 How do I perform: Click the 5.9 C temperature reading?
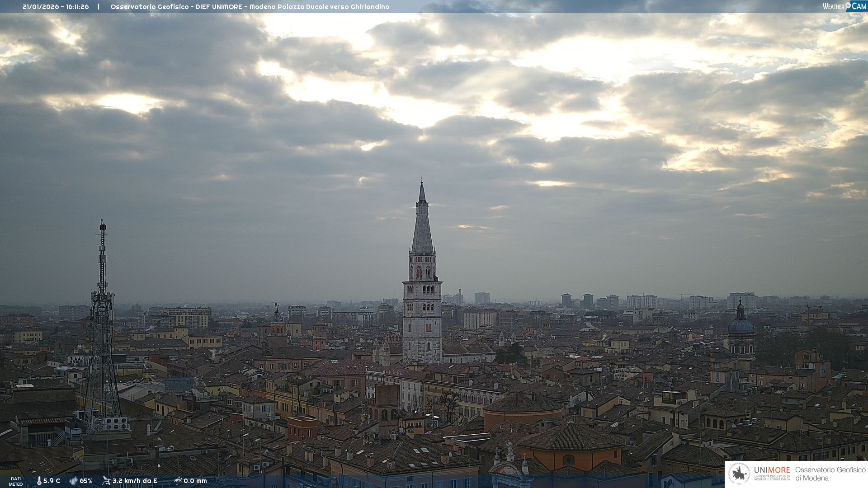tap(52, 481)
